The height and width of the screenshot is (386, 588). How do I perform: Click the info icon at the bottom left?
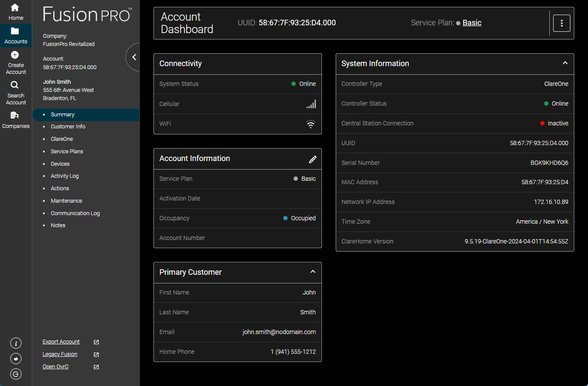point(15,343)
